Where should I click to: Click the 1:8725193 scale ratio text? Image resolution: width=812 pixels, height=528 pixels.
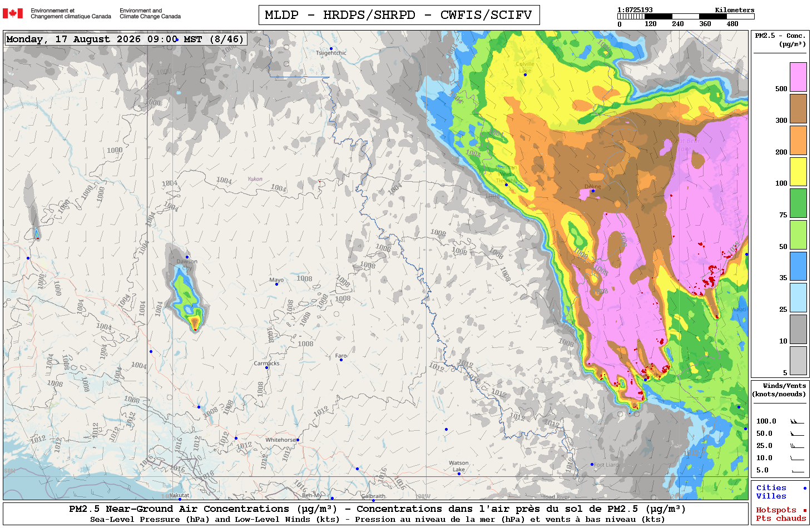click(x=635, y=10)
